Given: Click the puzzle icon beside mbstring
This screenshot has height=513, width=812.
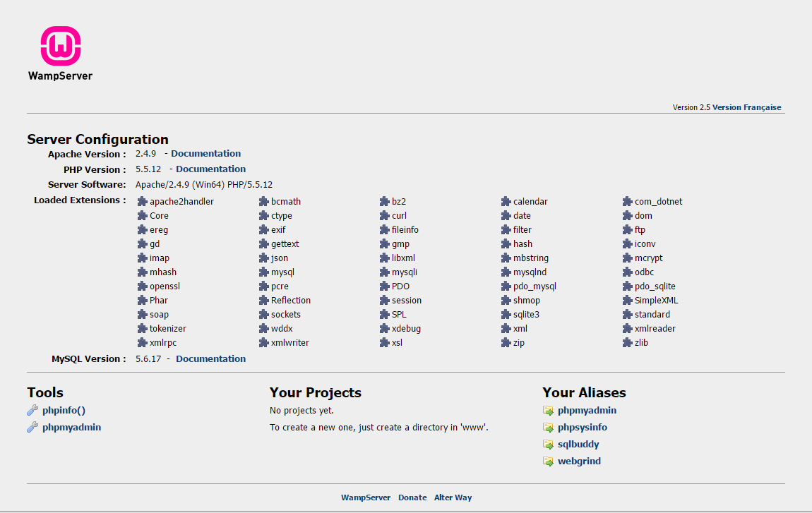Looking at the screenshot, I should pos(506,258).
